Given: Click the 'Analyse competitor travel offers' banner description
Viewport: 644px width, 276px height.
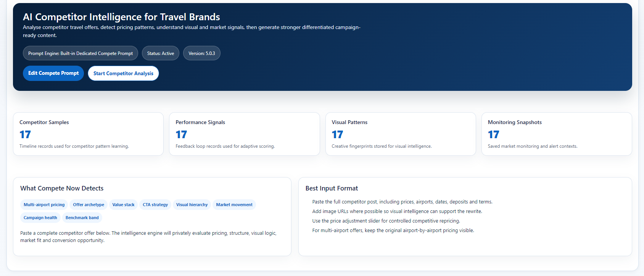Looking at the screenshot, I should coord(192,31).
